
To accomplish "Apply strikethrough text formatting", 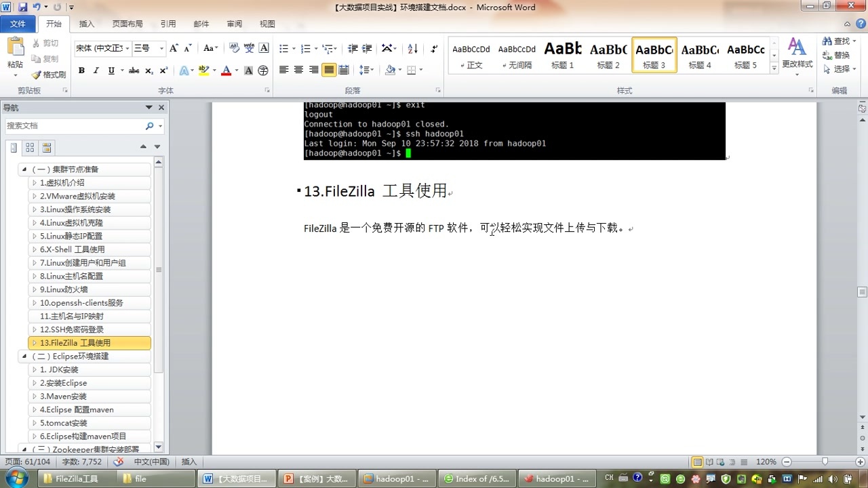I will click(134, 70).
